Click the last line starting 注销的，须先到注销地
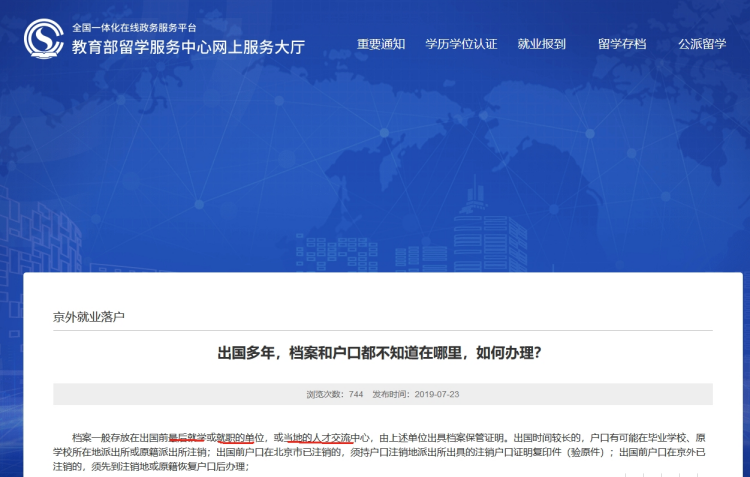The image size is (750, 477). (x=151, y=466)
